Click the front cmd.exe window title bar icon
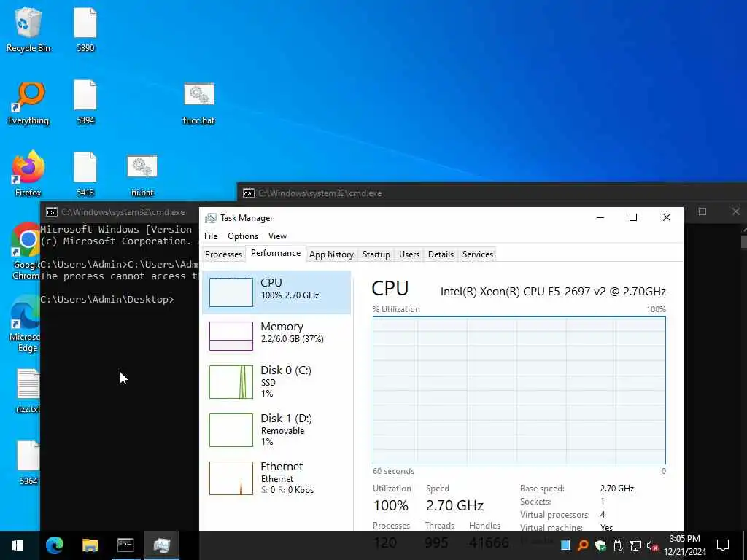Image resolution: width=747 pixels, height=560 pixels. click(x=52, y=212)
